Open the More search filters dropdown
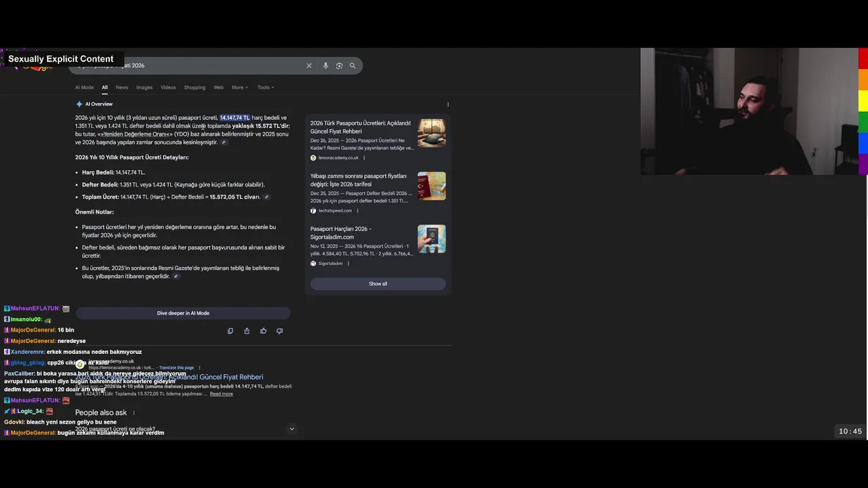Screen dimensions: 868x488 click(x=240, y=87)
